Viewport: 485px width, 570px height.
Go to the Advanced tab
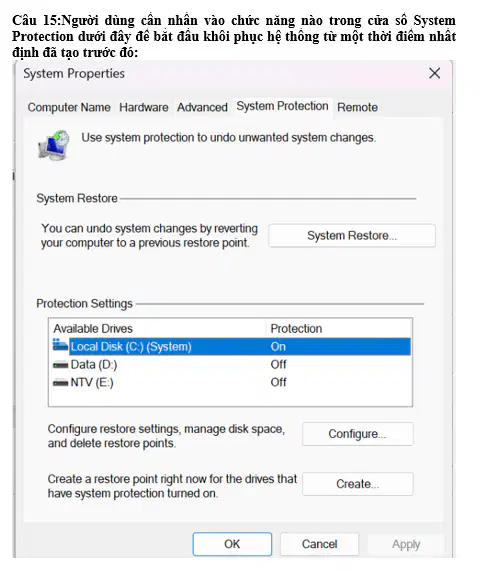(202, 107)
